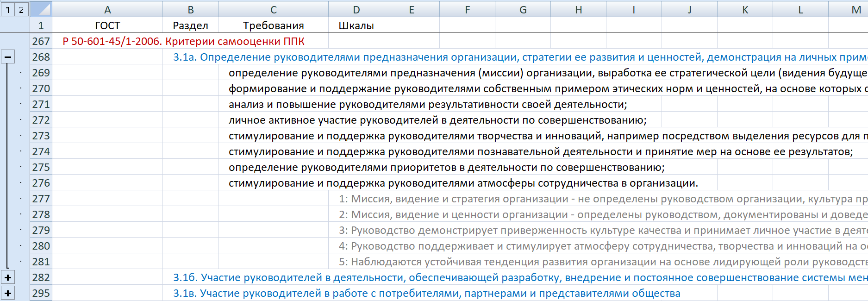Screen dimensions: 868x301
Task: Click the ГОСТ header cell
Action: click(x=107, y=25)
